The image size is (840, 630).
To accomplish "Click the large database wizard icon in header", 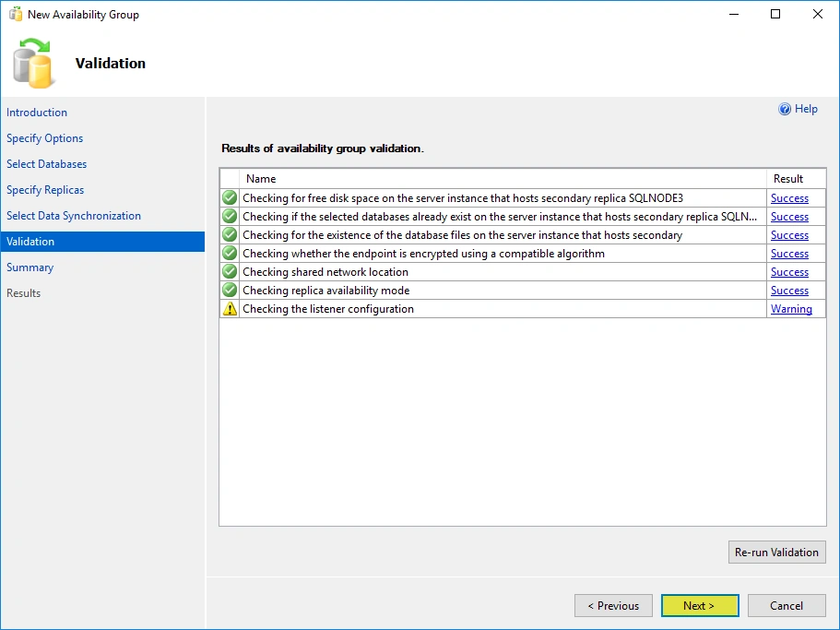I will click(x=33, y=63).
